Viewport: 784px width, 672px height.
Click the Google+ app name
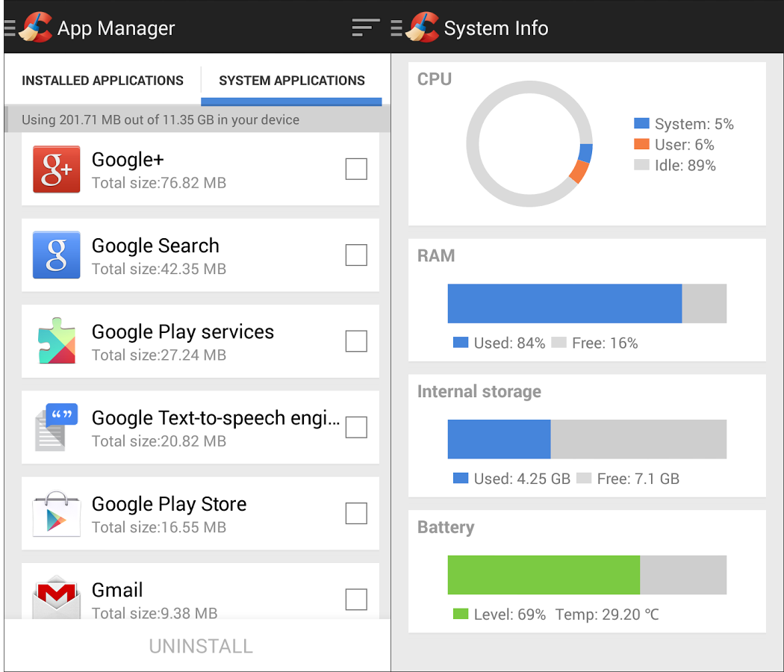pos(128,160)
